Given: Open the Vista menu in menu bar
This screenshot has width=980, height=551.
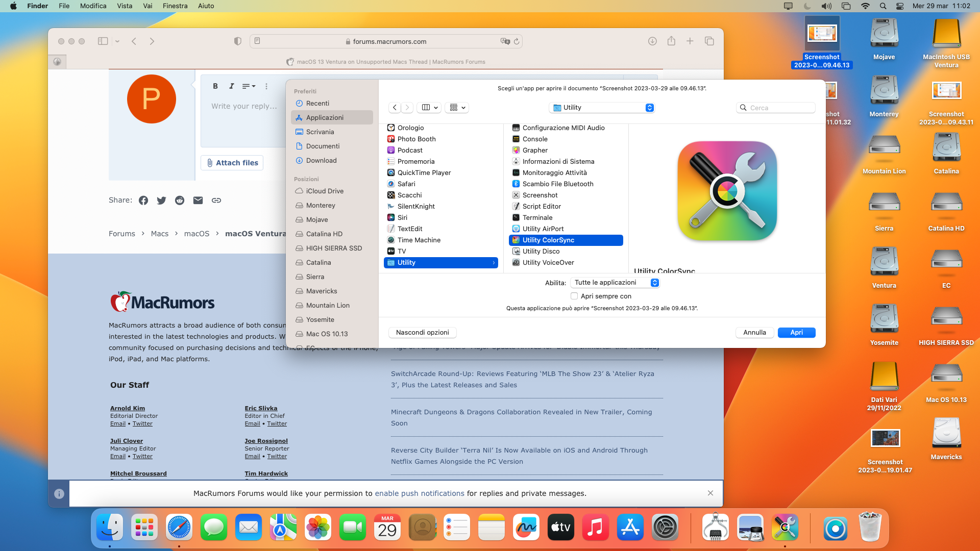Looking at the screenshot, I should [125, 6].
